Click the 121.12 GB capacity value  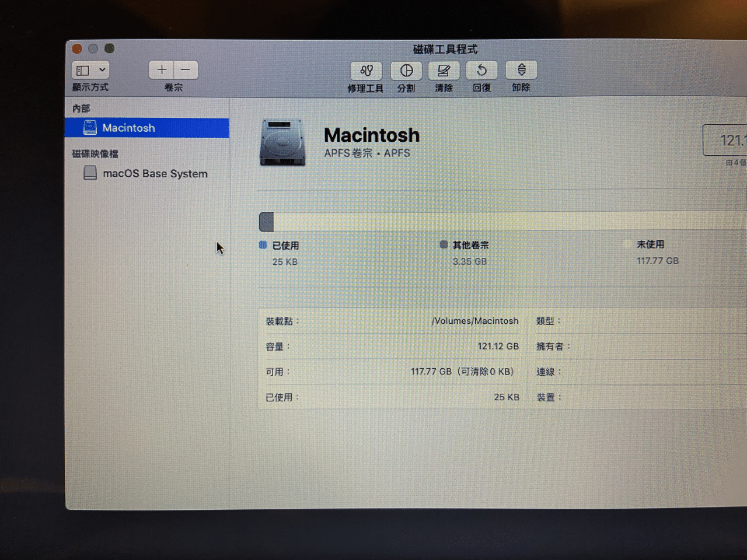[498, 346]
